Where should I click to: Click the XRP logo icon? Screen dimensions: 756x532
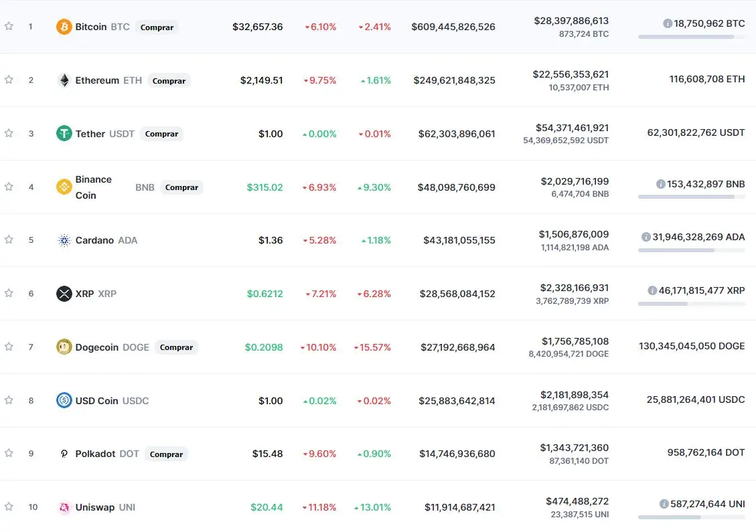click(64, 294)
